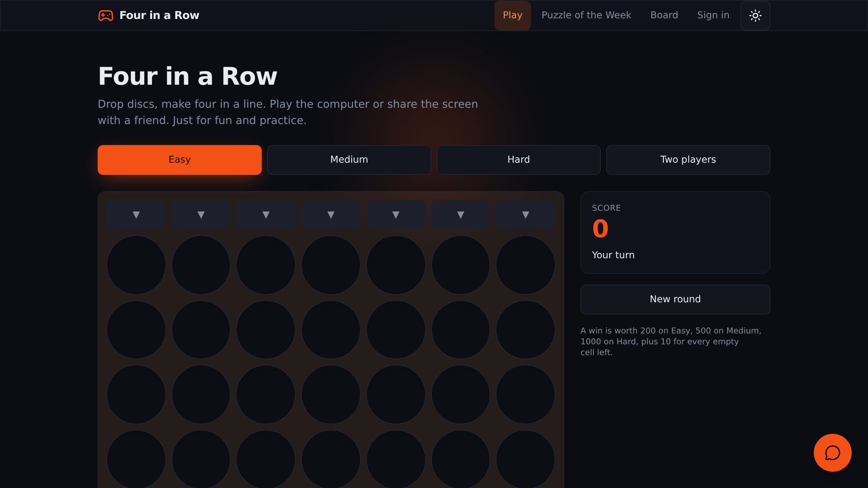Drop a disc in the second column arrow
This screenshot has height=488, width=868.
point(201,215)
